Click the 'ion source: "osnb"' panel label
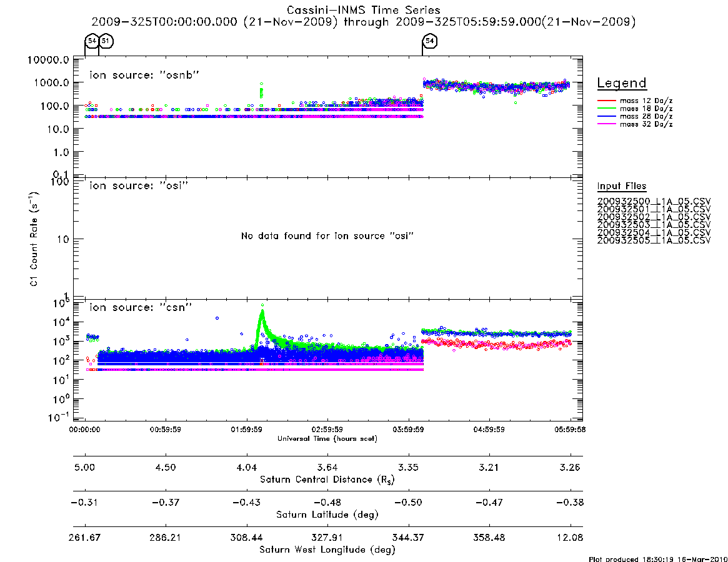 144,75
